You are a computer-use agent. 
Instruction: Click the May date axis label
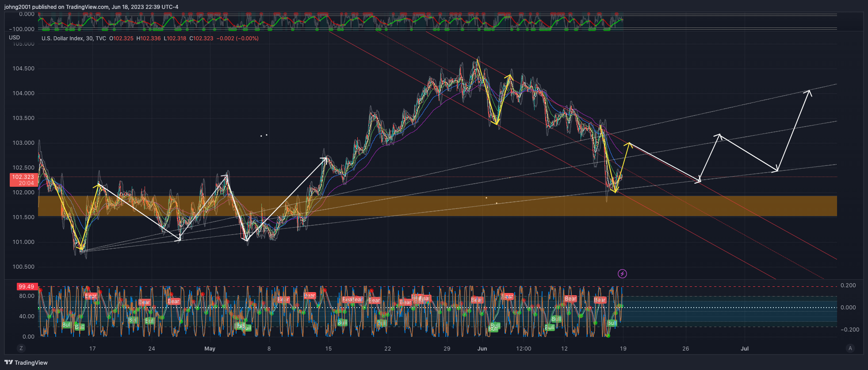[x=210, y=349]
